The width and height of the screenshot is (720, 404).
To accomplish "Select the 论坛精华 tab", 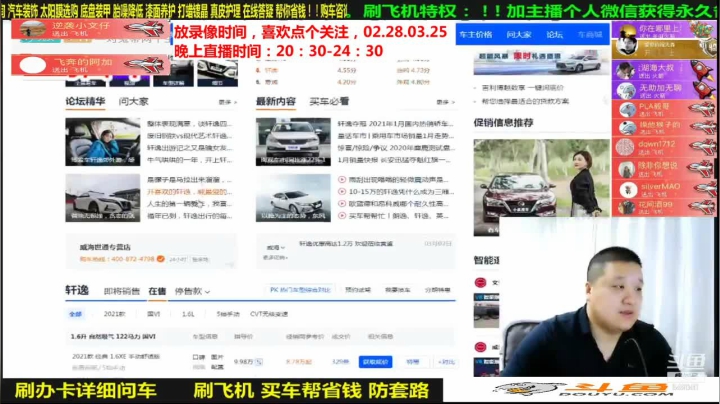I will click(85, 101).
